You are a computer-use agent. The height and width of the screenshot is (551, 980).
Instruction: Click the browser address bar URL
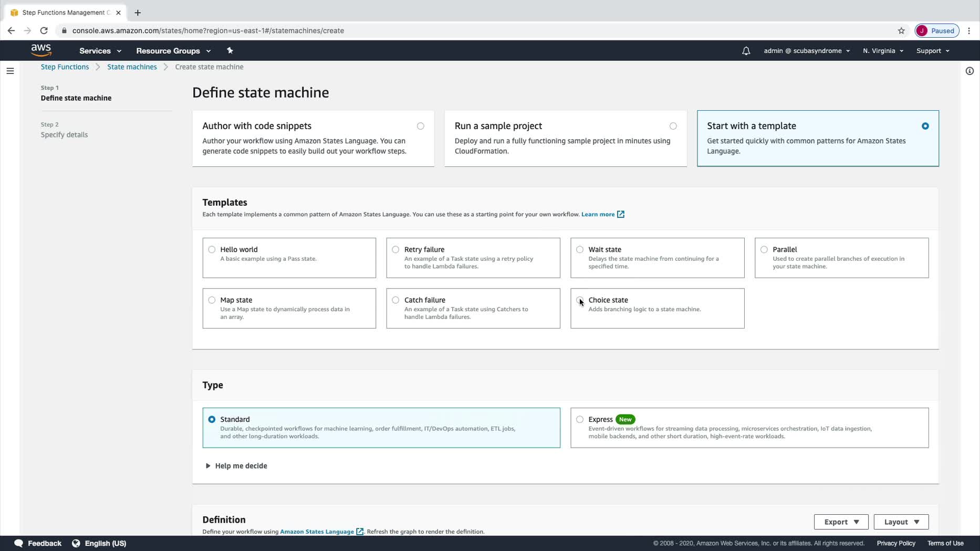tap(208, 30)
